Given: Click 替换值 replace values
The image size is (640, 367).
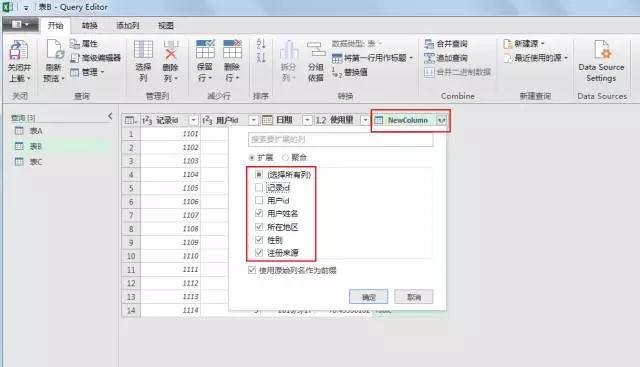Looking at the screenshot, I should (x=350, y=72).
